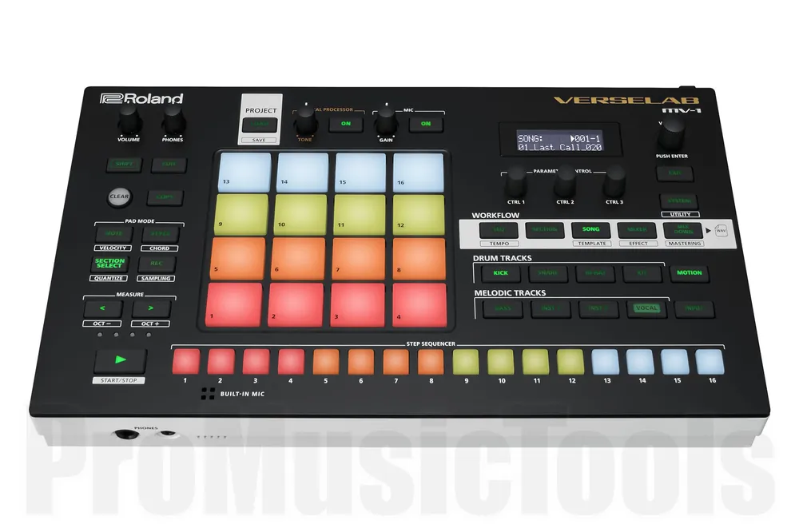Select the INST 1 melodic track
Image resolution: width=799 pixels, height=532 pixels.
(x=551, y=309)
